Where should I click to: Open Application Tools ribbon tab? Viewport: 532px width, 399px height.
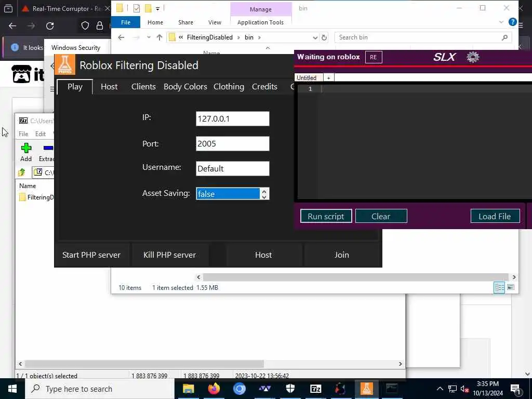point(261,22)
